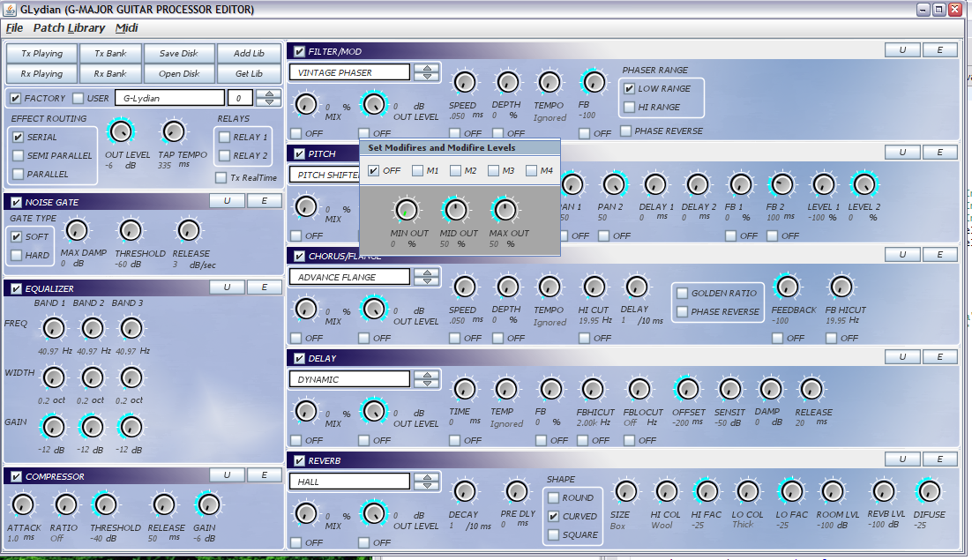Click the Delay OFFSET knob
Screen dimensions: 972x560
(687, 389)
